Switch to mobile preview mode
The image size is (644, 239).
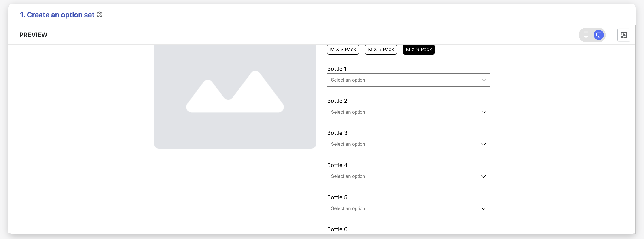(x=586, y=35)
